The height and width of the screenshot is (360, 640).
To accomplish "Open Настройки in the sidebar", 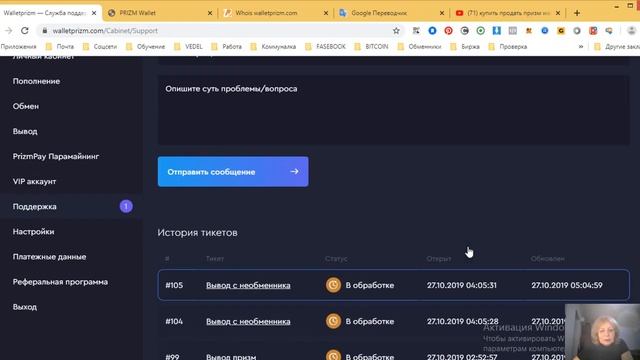I will coord(33,231).
